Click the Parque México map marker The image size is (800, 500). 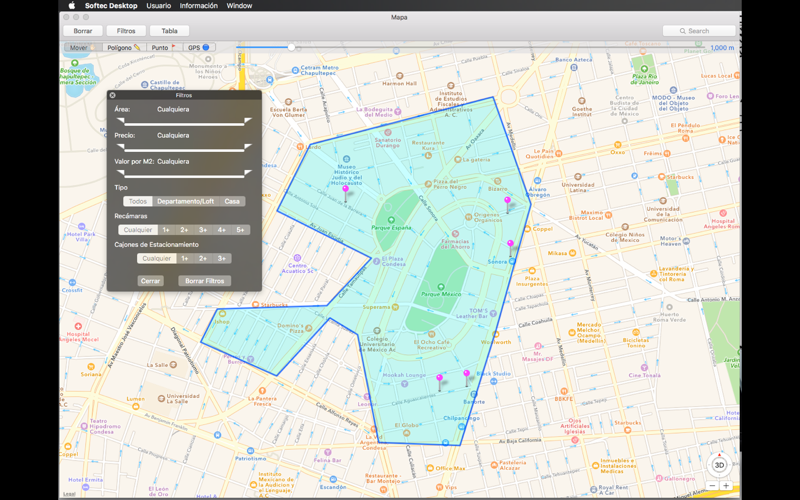(441, 287)
